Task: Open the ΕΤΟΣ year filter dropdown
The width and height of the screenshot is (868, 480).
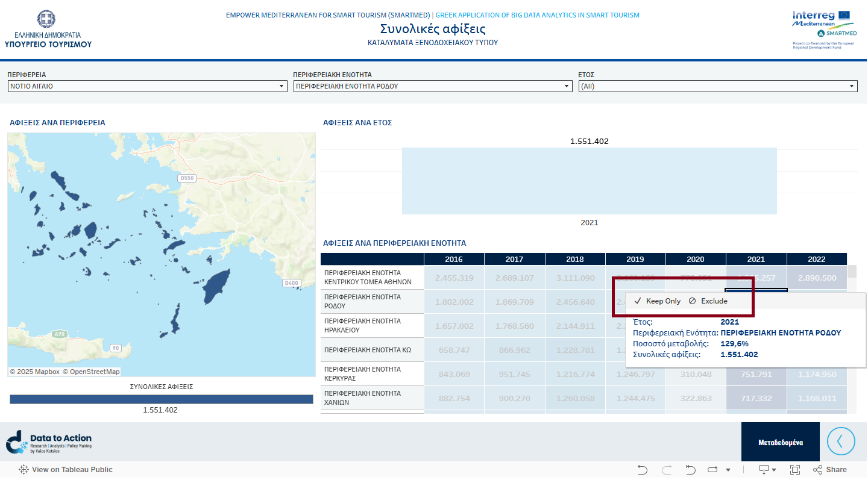Action: [x=717, y=87]
